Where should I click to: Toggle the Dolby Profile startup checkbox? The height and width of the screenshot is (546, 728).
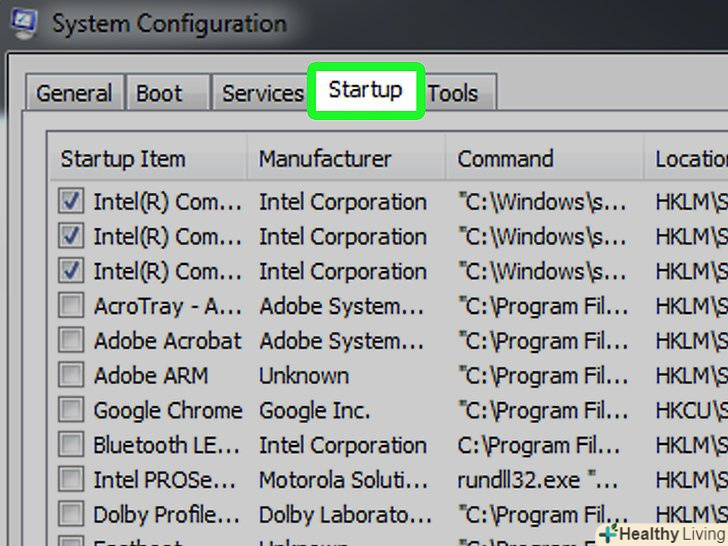71,515
